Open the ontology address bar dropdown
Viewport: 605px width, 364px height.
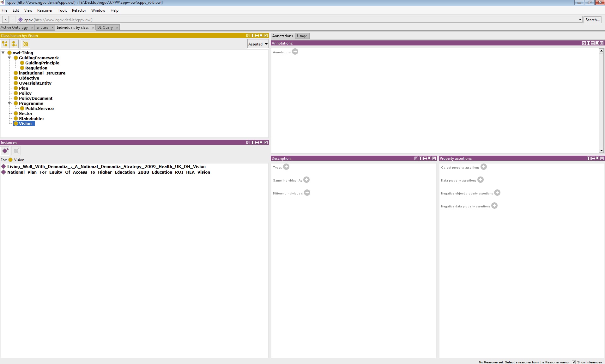[x=580, y=20]
